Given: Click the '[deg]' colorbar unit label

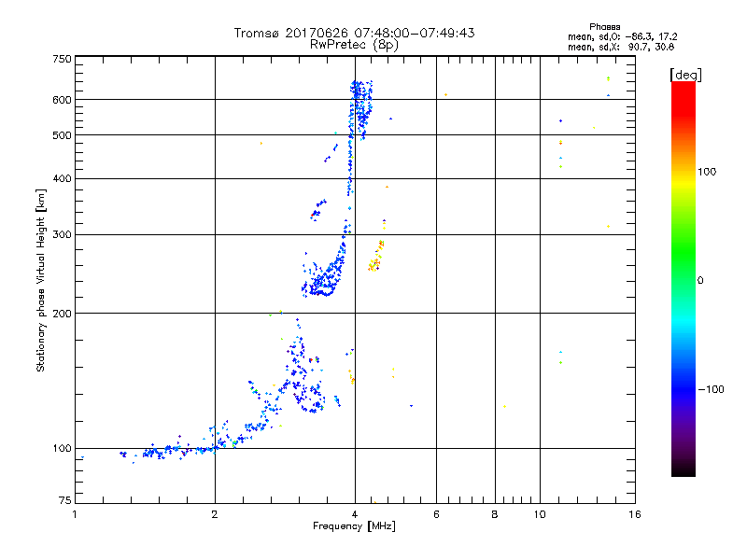Looking at the screenshot, I should (x=685, y=75).
